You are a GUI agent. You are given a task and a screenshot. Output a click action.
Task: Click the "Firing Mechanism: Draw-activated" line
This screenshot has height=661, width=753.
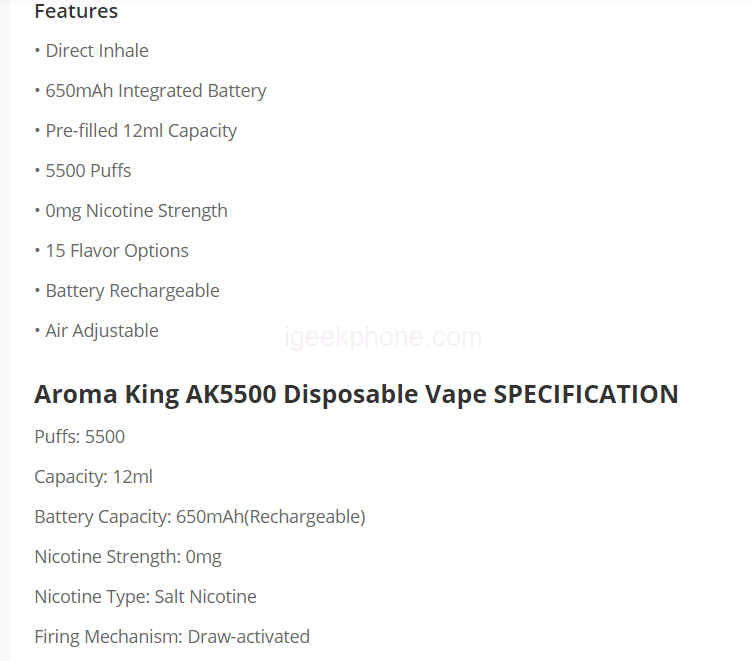pos(172,637)
